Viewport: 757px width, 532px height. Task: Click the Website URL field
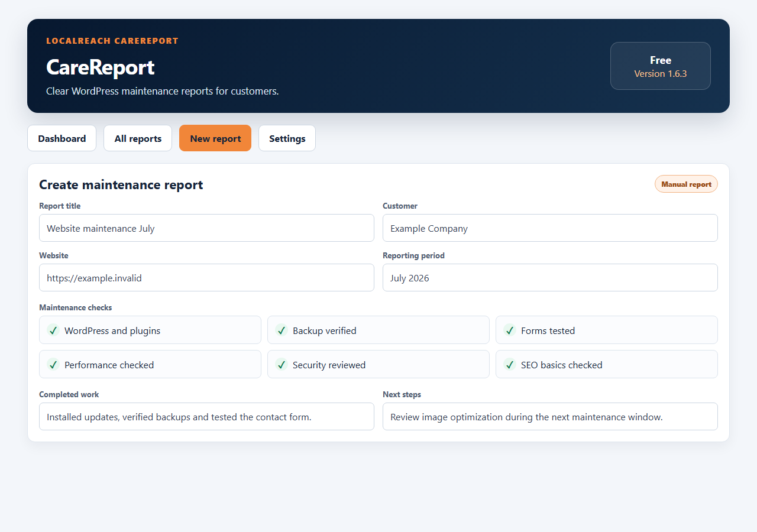pos(206,277)
